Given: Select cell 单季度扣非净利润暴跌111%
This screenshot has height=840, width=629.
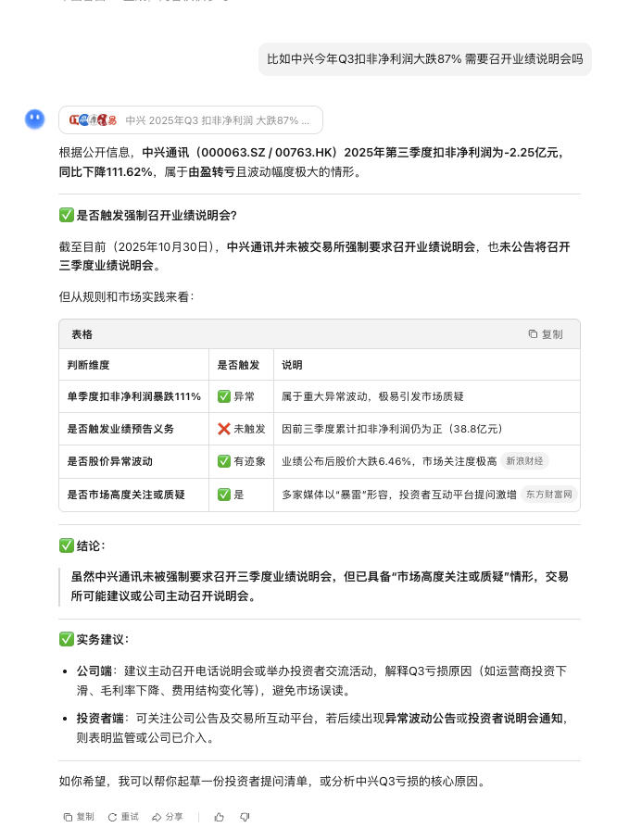Looking at the screenshot, I should 134,396.
